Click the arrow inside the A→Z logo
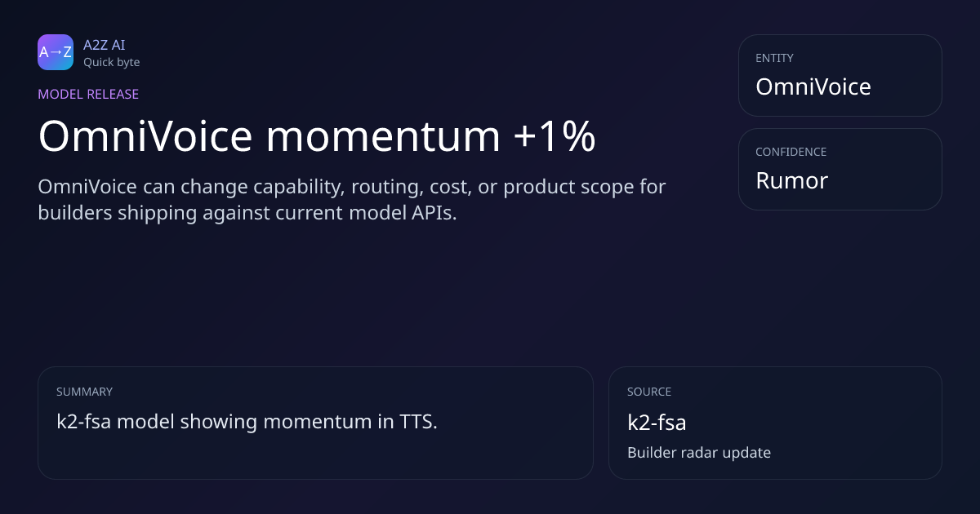Screen dimensions: 980x514 (56, 53)
